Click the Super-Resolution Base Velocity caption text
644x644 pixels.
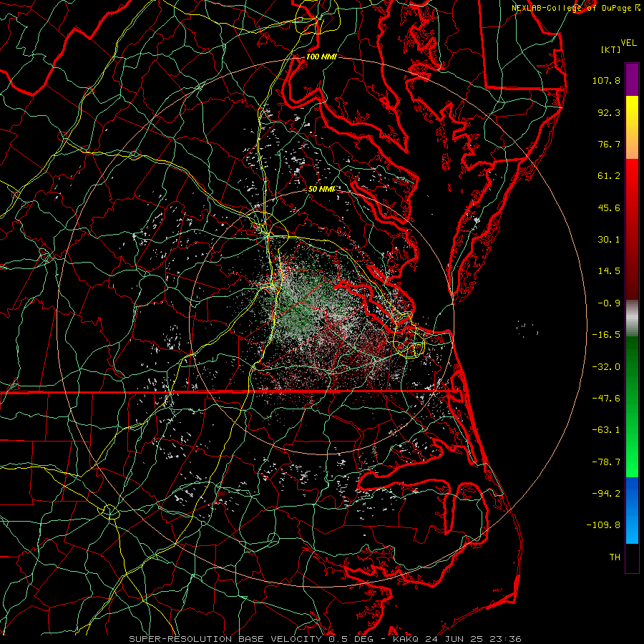pos(226,639)
